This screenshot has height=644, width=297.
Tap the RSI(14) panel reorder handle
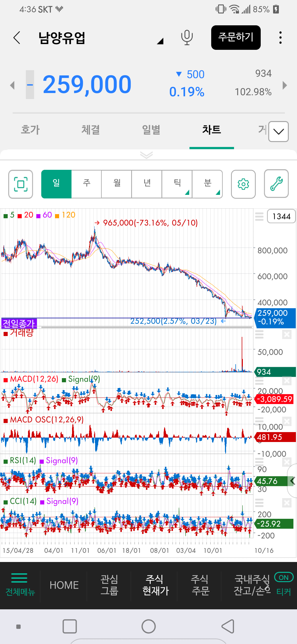pos(259,462)
